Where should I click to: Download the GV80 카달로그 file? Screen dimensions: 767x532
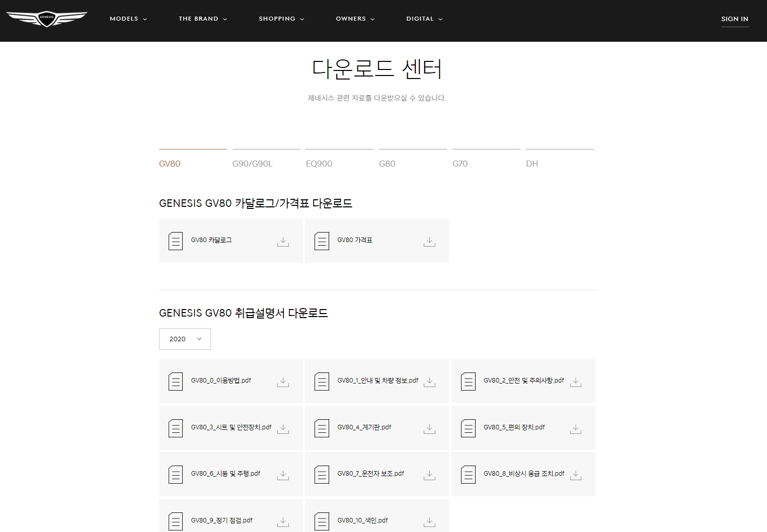pyautogui.click(x=283, y=242)
